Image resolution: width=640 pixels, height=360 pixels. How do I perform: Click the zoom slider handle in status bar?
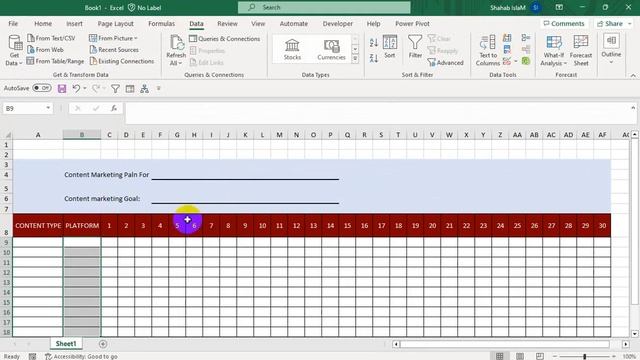coord(584,356)
